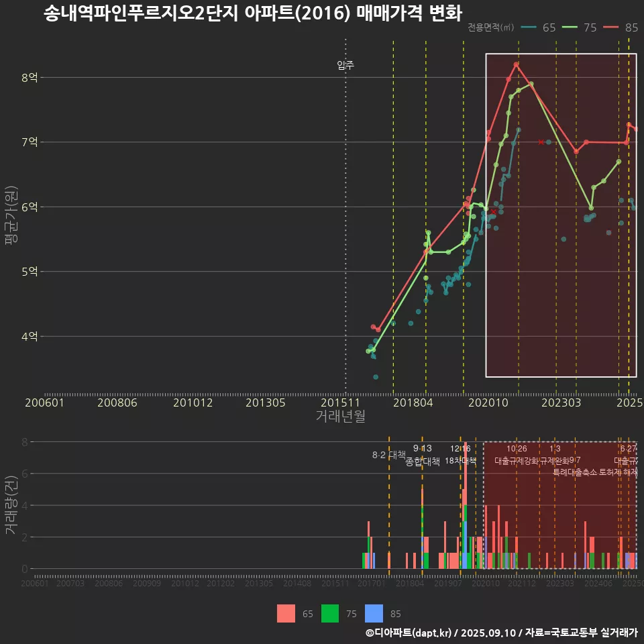Click the teal 65 line legend key
Viewport: 644px width, 644px height.
(x=529, y=28)
